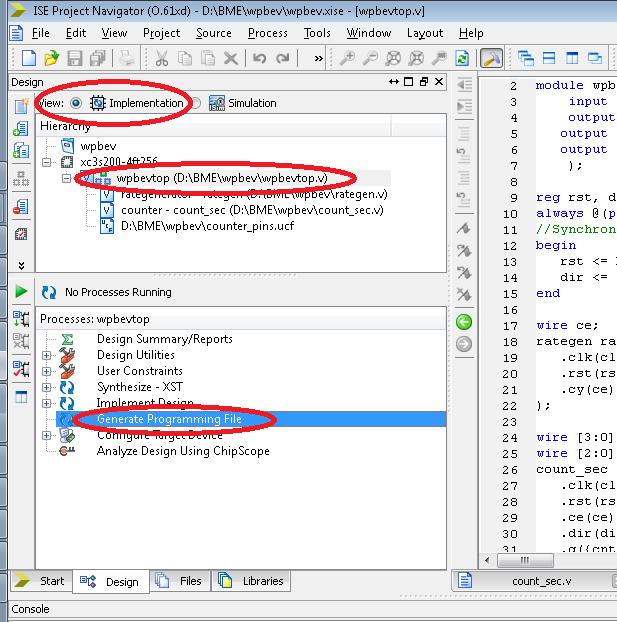
Task: Float the Design panel with the restore icon
Action: tap(424, 82)
